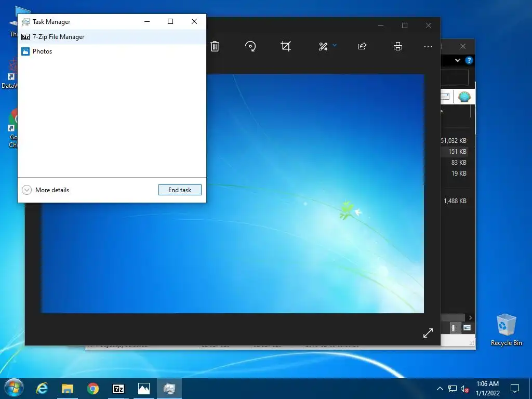
Task: Switch to Photos app in the taskbar
Action: [143, 389]
